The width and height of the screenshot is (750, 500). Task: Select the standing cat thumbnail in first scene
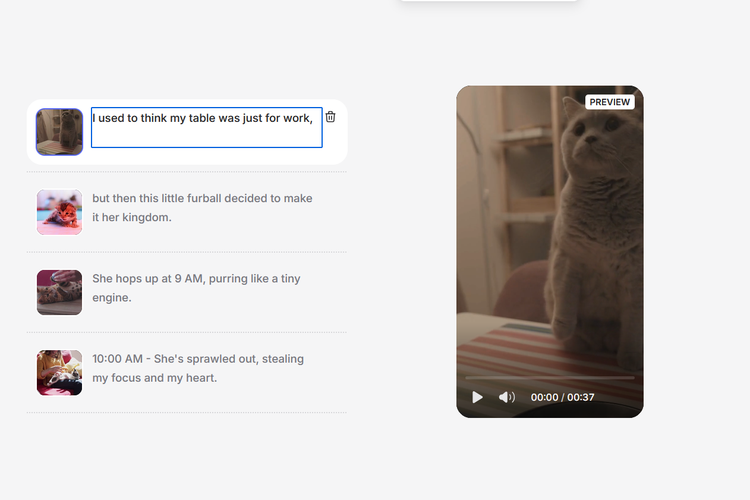59,131
